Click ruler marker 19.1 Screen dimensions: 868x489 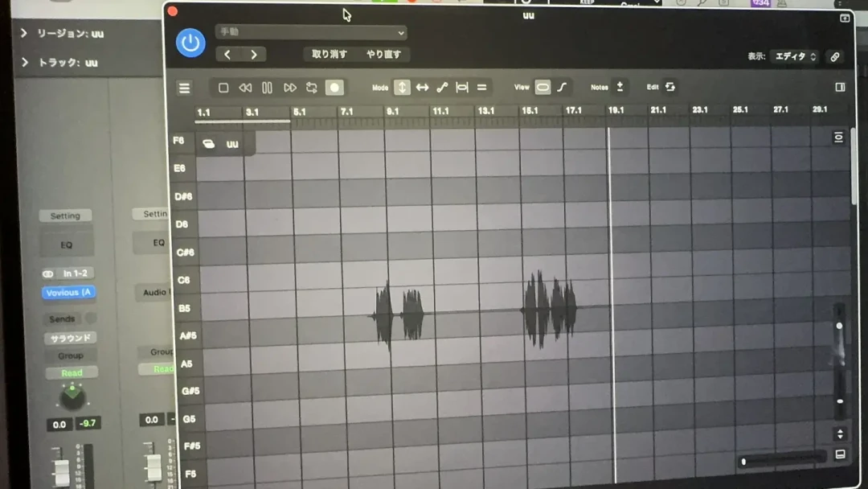[x=616, y=110]
